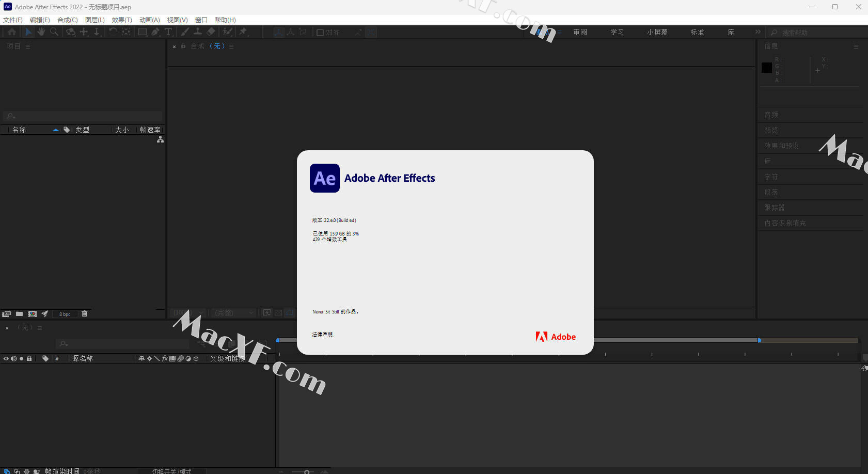The height and width of the screenshot is (474, 868).
Task: Select the Selection arrow tool
Action: (28, 32)
